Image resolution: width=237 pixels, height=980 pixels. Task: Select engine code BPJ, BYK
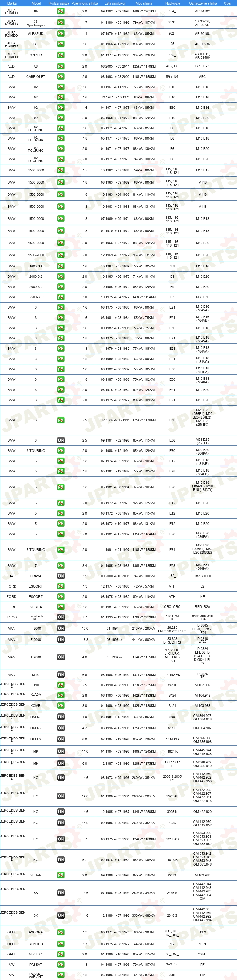coord(202,66)
